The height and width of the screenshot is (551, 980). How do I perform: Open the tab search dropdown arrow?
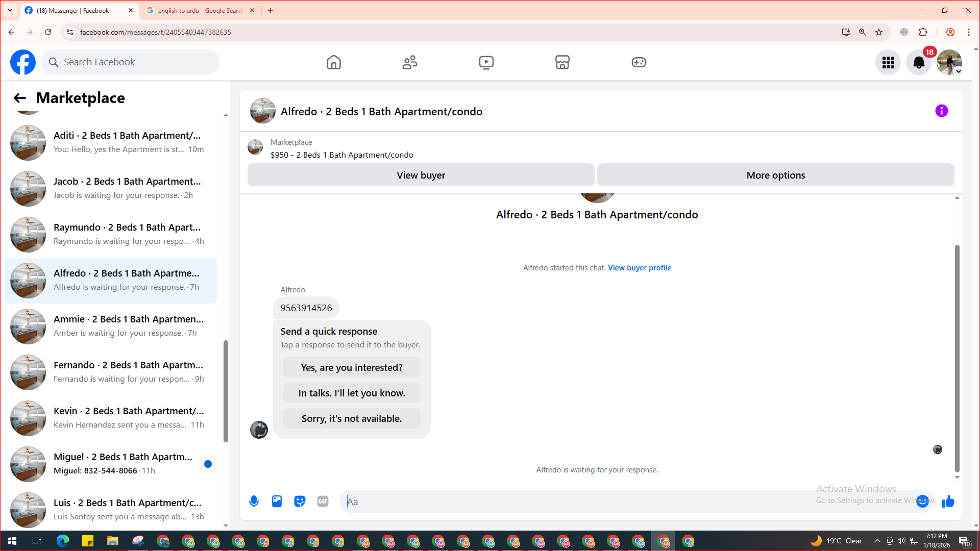[10, 10]
